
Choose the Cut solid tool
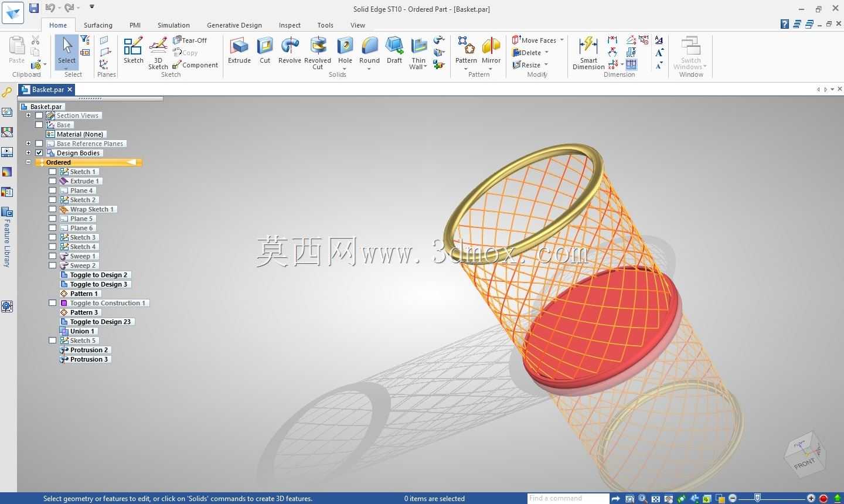pos(265,50)
